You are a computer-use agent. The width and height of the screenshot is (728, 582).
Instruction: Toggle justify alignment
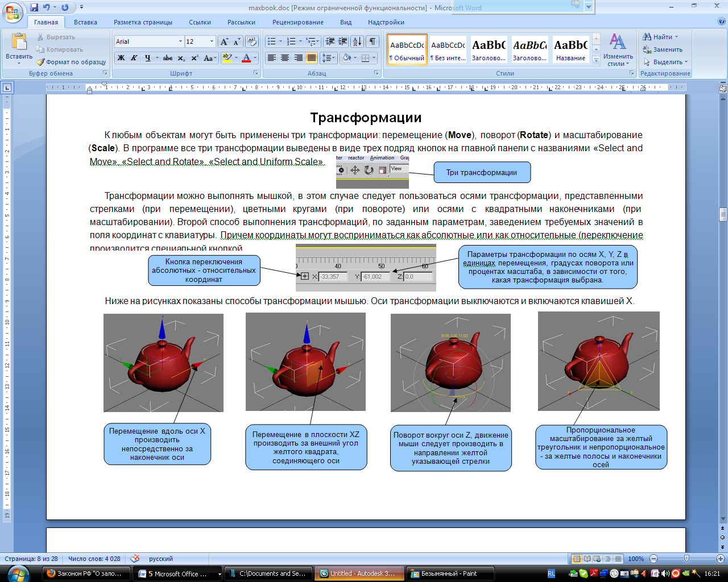click(x=311, y=58)
